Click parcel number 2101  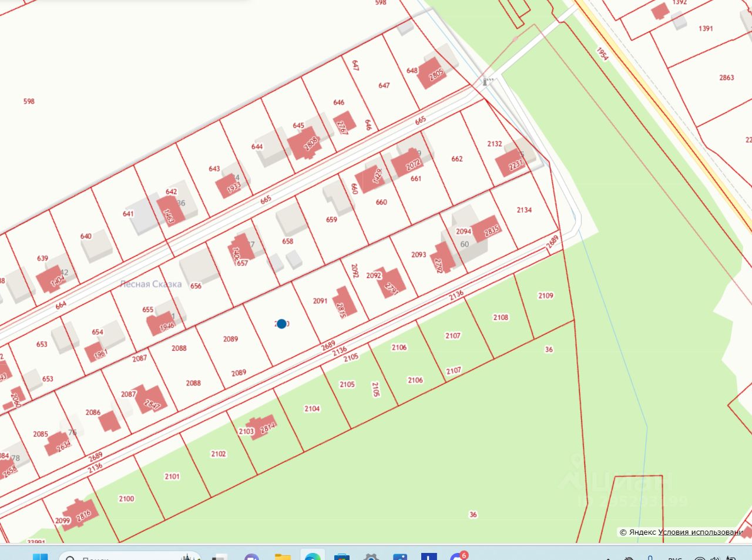pyautogui.click(x=172, y=477)
